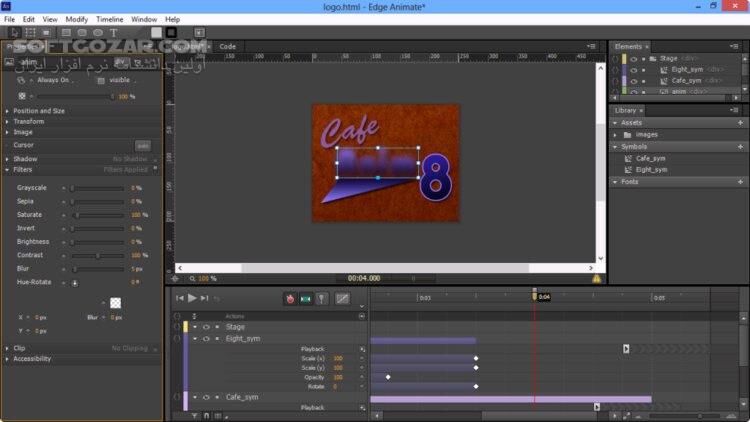
Task: Adjust the Contrast filter slider
Action: point(98,255)
